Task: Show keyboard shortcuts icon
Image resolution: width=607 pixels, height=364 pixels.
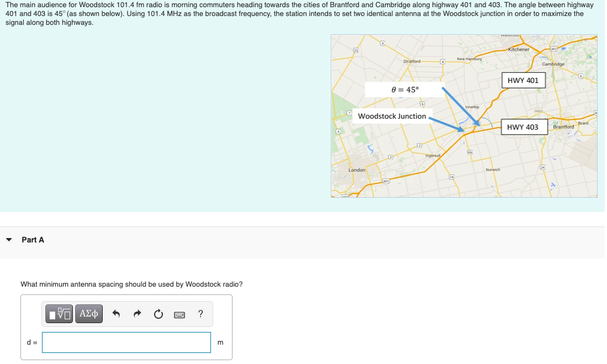Action: [180, 315]
